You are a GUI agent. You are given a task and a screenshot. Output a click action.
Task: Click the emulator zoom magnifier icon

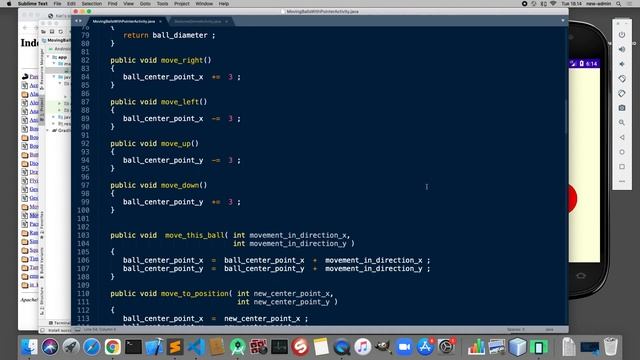click(x=622, y=122)
